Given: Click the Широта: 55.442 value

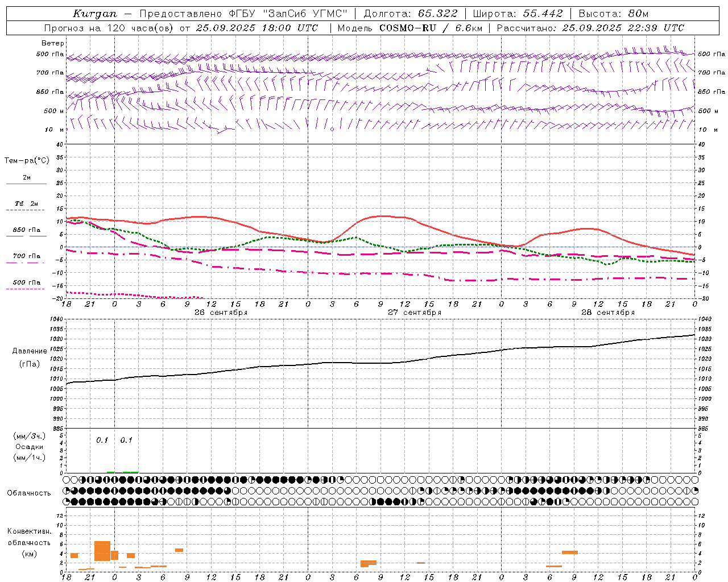Looking at the screenshot, I should 518,14.
